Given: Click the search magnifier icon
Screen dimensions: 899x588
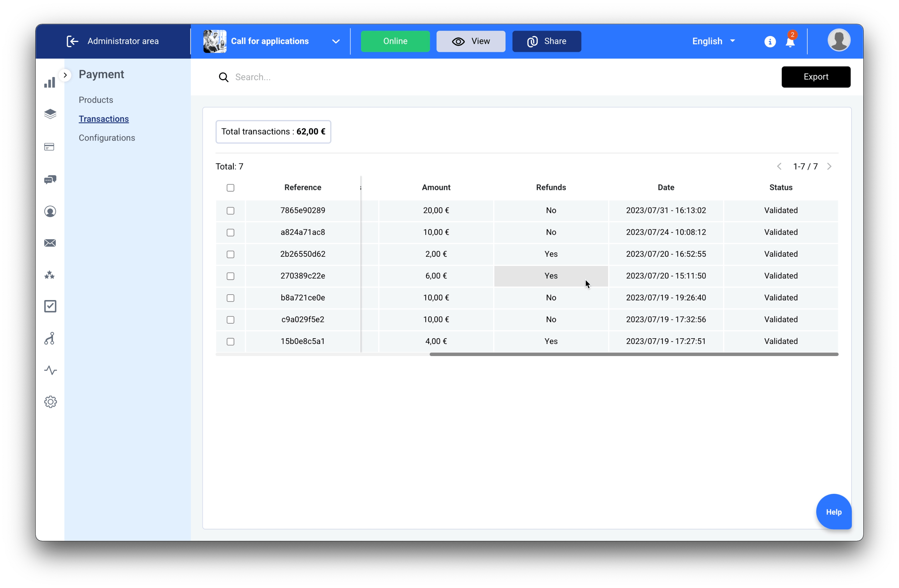Looking at the screenshot, I should tap(223, 77).
